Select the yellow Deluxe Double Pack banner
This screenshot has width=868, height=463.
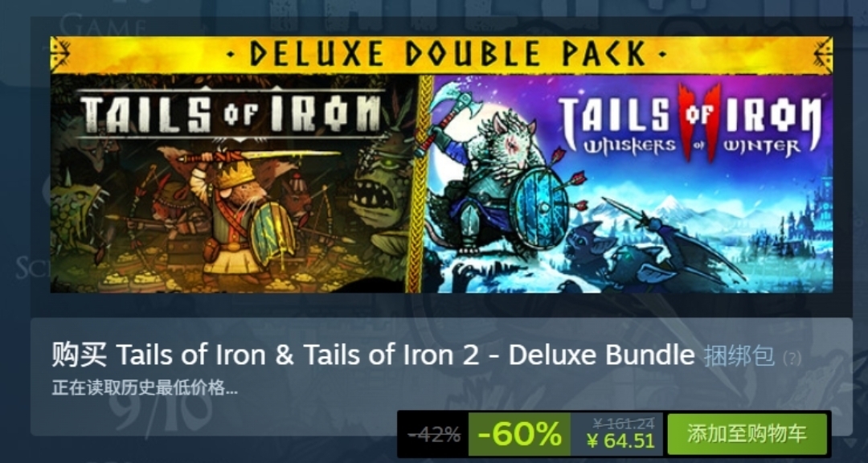click(441, 55)
